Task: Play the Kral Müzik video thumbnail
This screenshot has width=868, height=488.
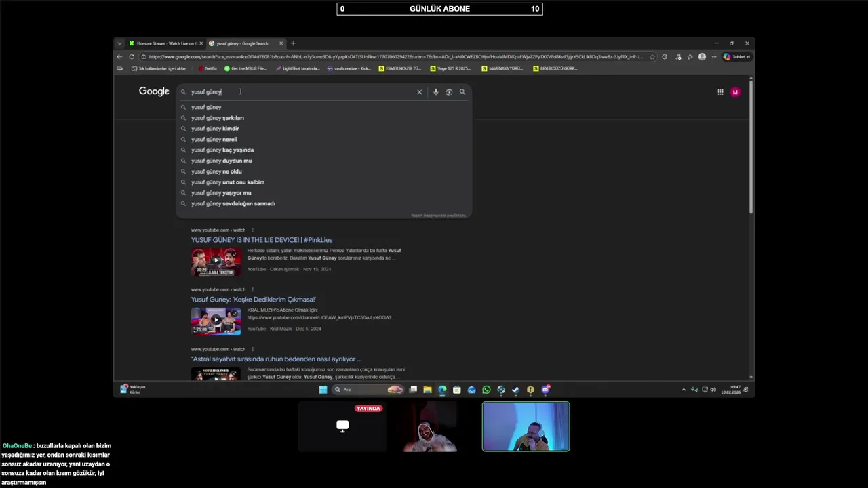Action: point(216,321)
